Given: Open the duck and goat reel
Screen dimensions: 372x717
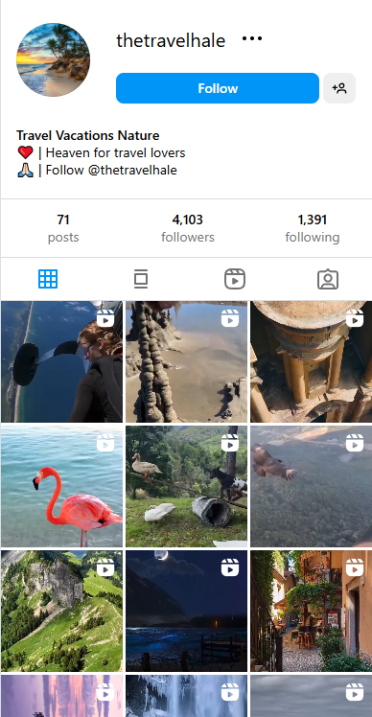Looking at the screenshot, I should point(186,487).
